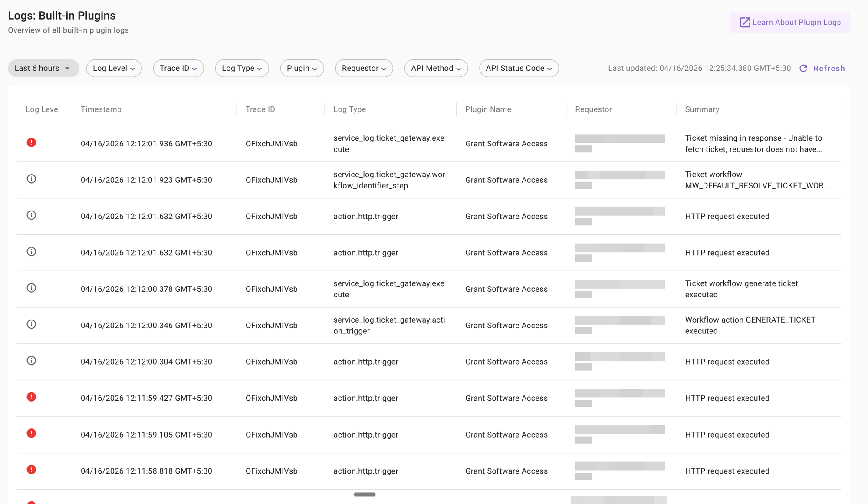Click the error icon on the 12:11:58.818 row

31,470
